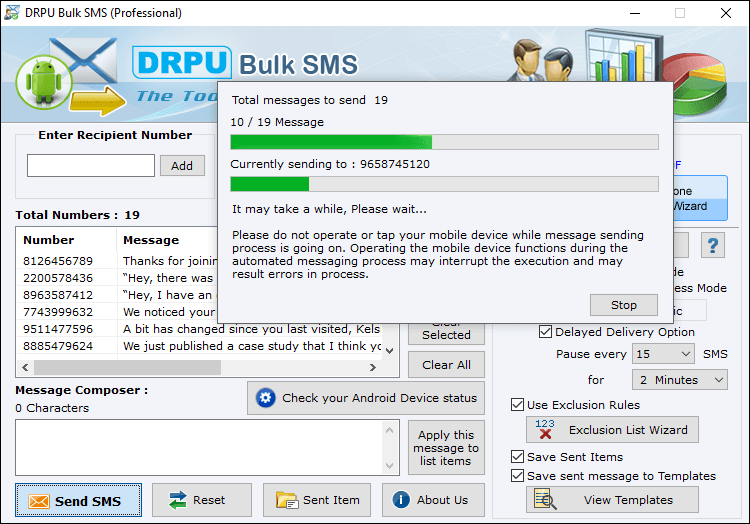Click message 'A bit has changed since you last visited'
Image resolution: width=750 pixels, height=524 pixels.
(252, 329)
